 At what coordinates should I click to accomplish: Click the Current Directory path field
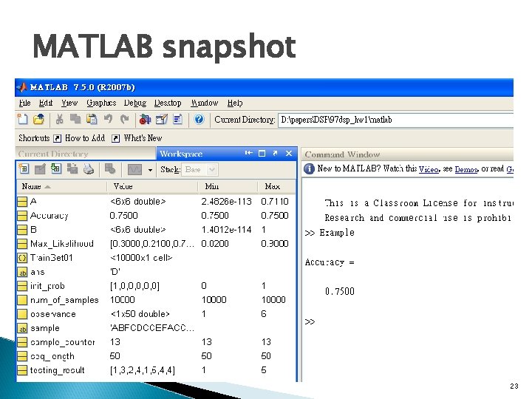click(x=395, y=120)
